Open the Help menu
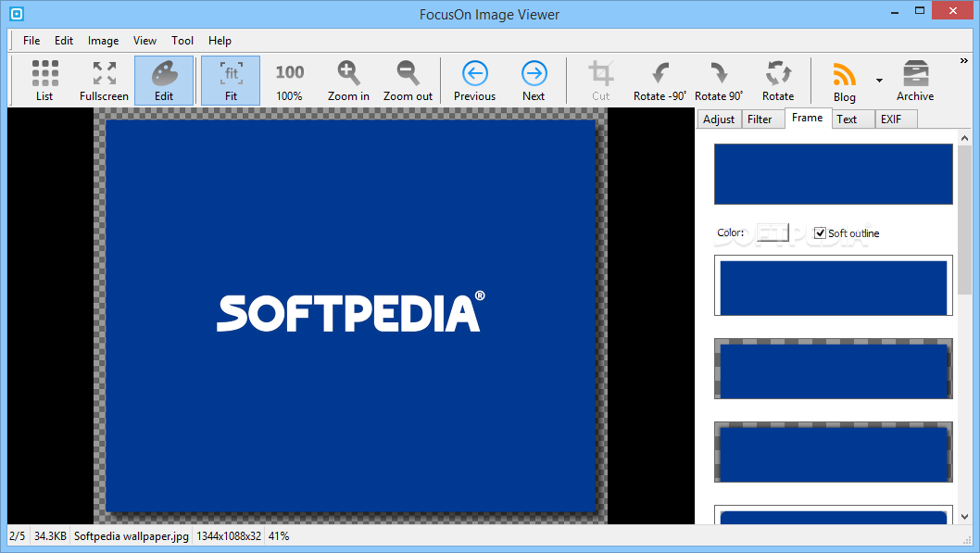Screen dimensions: 980x553 coord(220,41)
